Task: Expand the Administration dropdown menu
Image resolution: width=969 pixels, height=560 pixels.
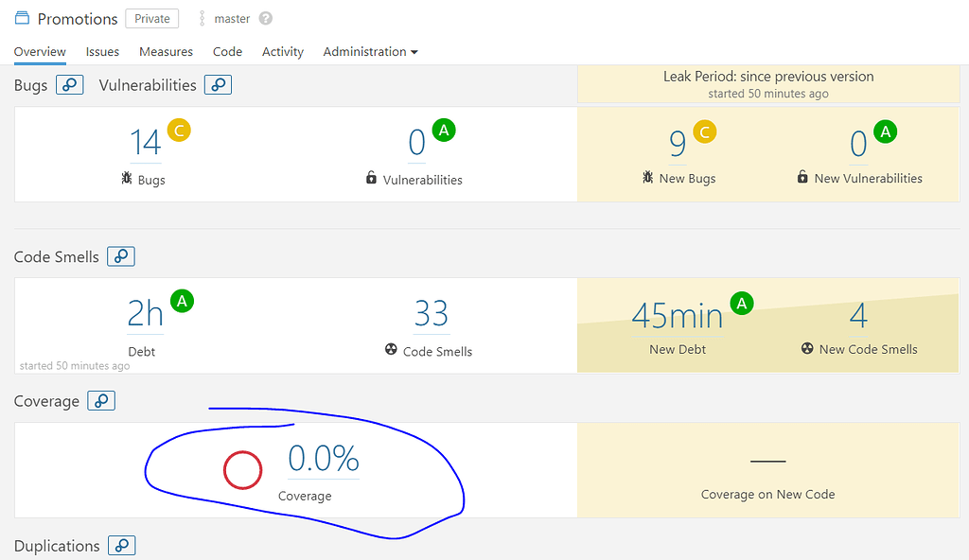Action: 370,52
